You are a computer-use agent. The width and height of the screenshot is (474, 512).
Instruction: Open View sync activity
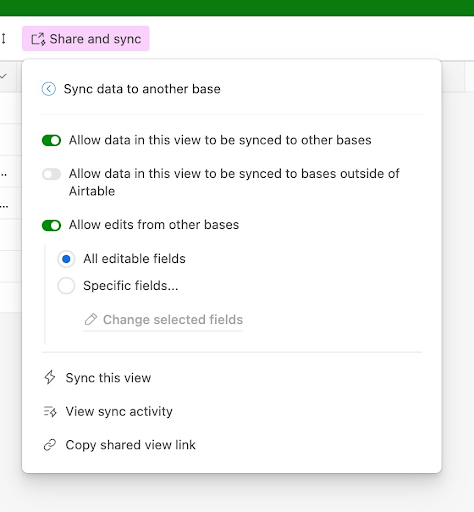(x=119, y=411)
